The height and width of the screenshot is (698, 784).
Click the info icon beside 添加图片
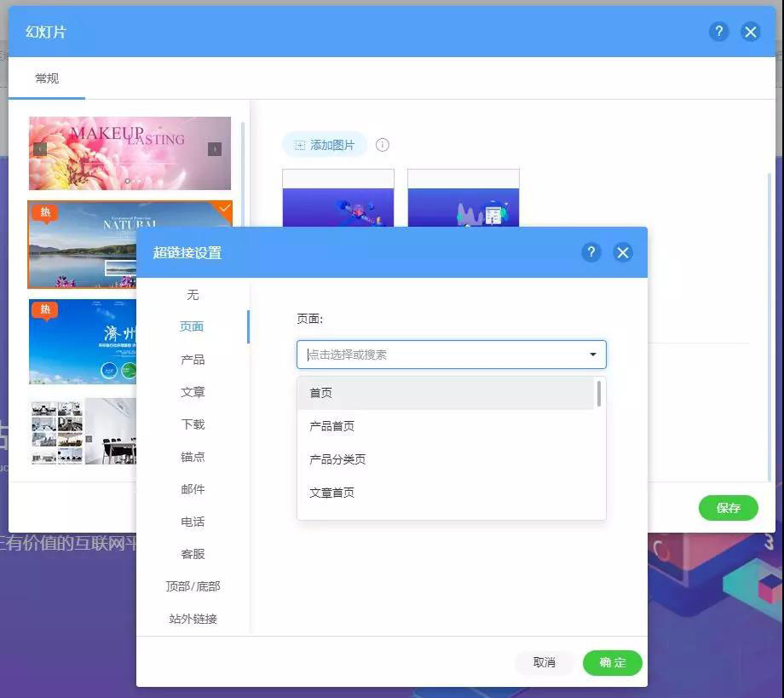click(x=382, y=144)
